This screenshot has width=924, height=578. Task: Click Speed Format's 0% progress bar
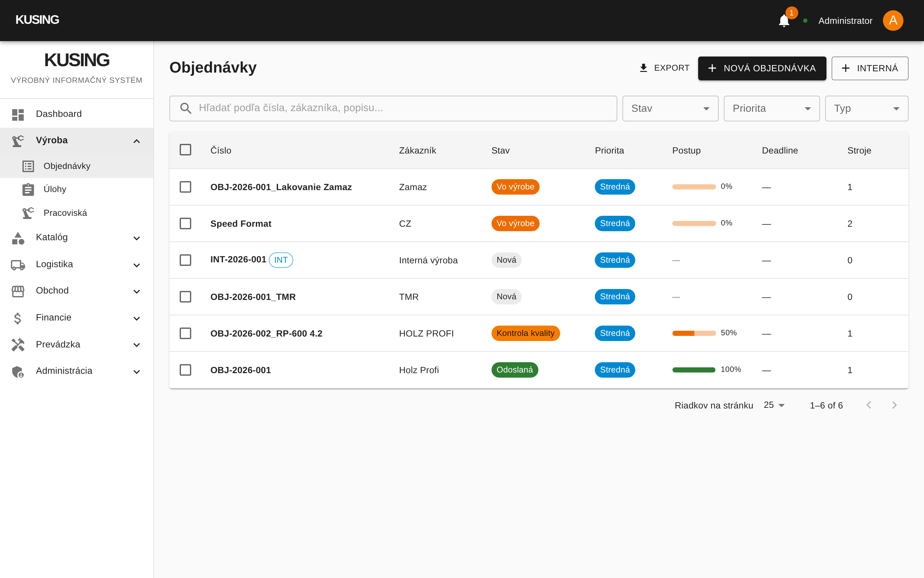click(694, 223)
